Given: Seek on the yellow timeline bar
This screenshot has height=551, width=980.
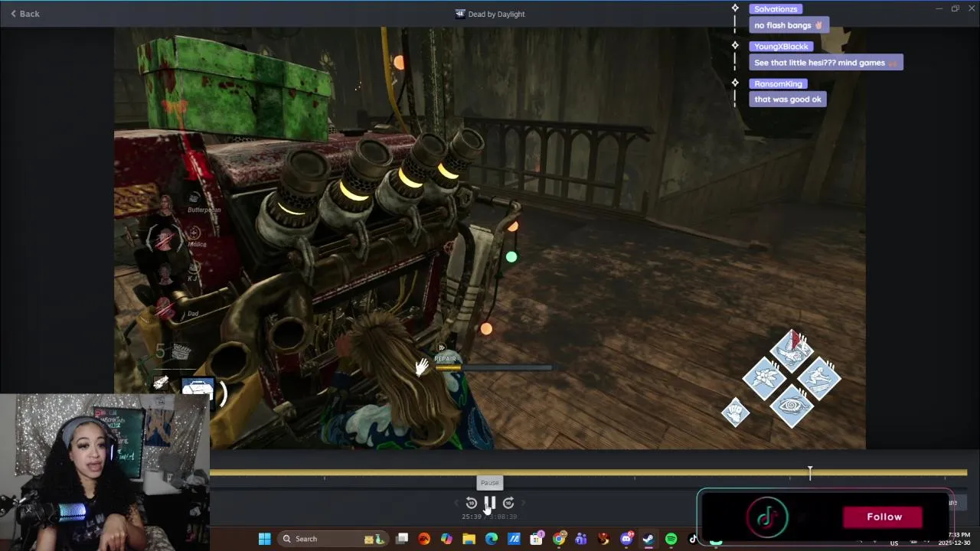Looking at the screenshot, I should click(x=588, y=473).
